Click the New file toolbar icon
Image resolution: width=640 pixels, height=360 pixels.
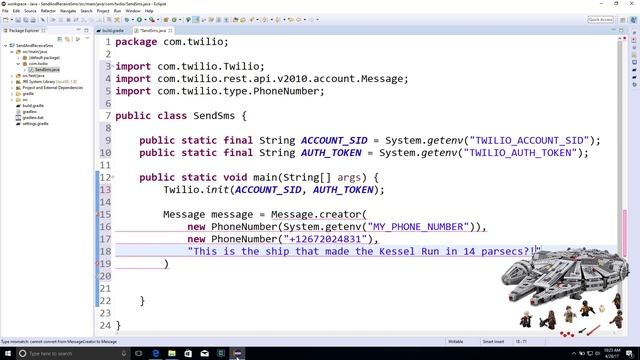tap(6, 20)
